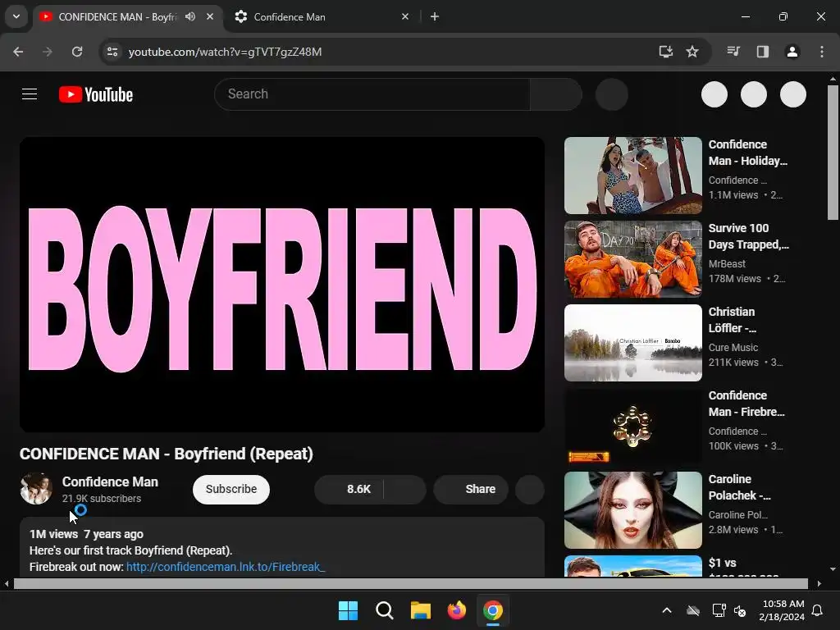Open media controls icon in Chrome toolbar
The image size is (840, 630).
click(x=733, y=52)
